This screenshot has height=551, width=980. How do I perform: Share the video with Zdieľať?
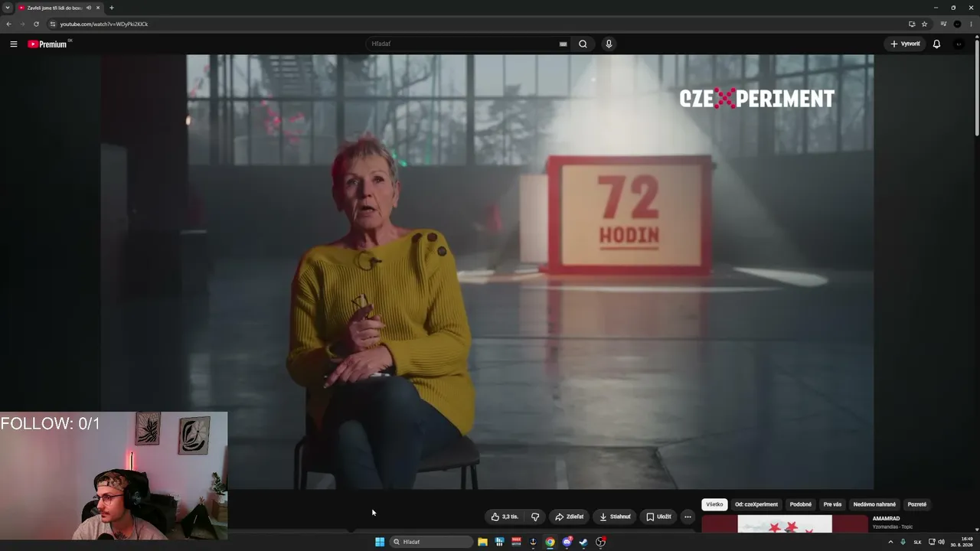[569, 517]
